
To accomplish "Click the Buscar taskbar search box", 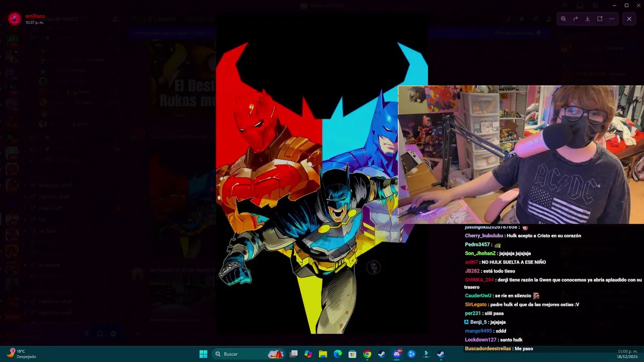I will (x=249, y=354).
